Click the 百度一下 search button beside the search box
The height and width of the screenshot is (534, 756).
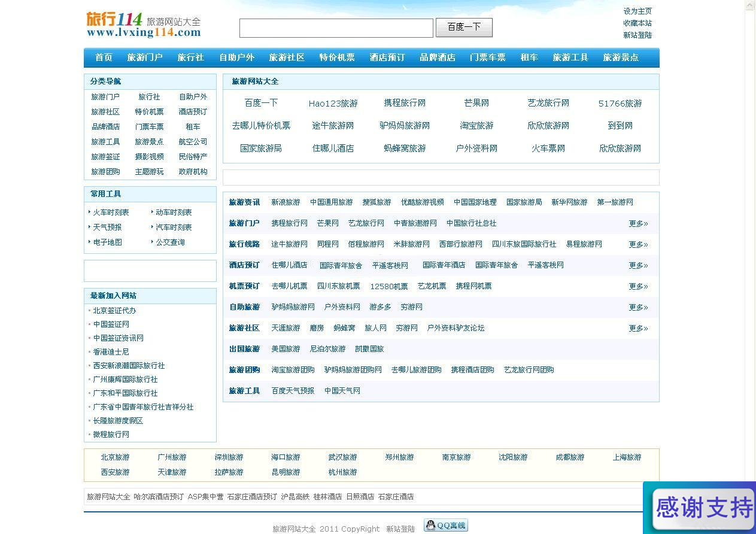(x=464, y=28)
